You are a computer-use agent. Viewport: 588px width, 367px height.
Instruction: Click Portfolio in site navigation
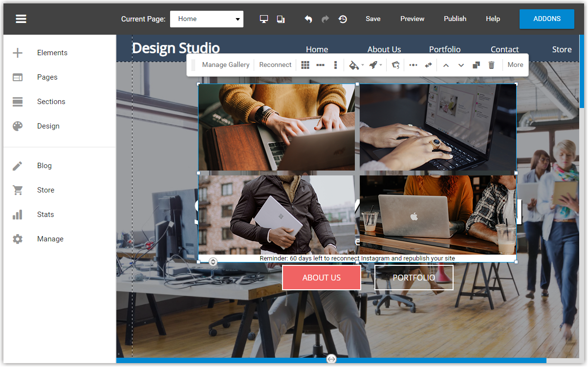(x=445, y=49)
